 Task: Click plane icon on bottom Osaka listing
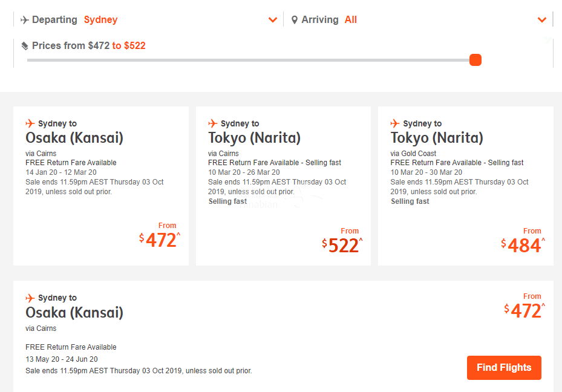tap(30, 298)
